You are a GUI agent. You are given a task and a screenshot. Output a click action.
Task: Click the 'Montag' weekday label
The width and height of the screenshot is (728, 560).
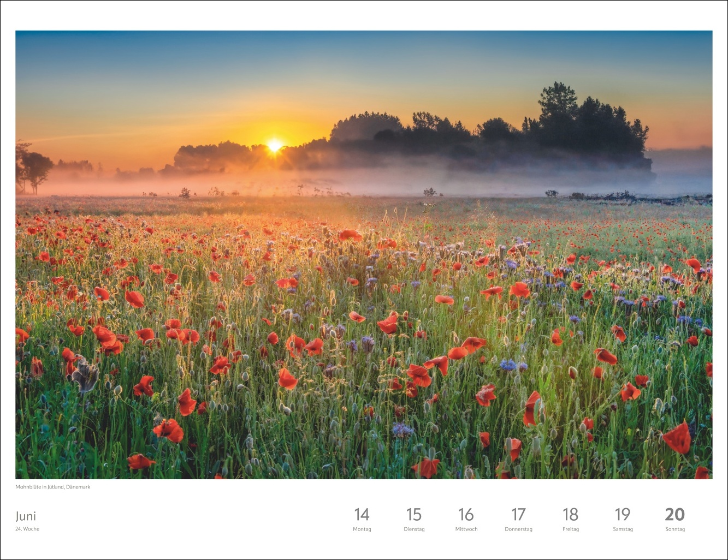(x=362, y=529)
